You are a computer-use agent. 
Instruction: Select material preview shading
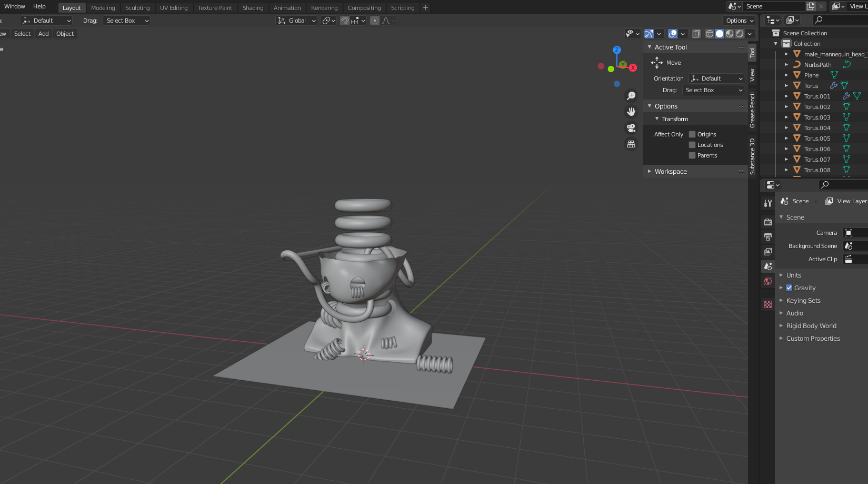pyautogui.click(x=730, y=34)
